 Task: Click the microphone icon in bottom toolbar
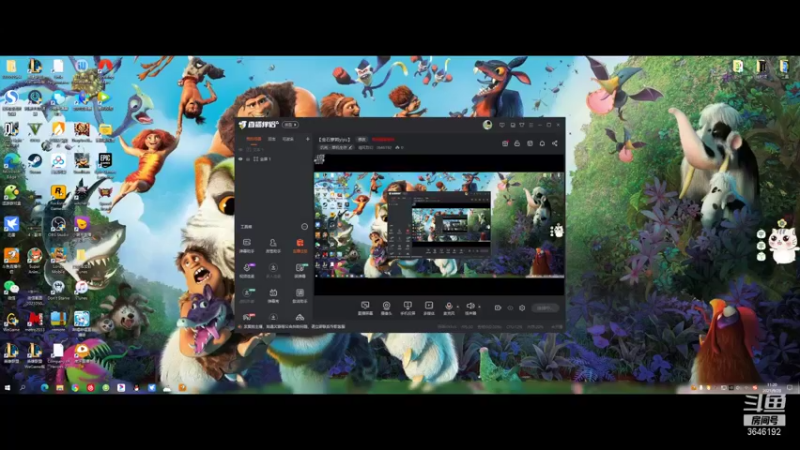point(448,307)
